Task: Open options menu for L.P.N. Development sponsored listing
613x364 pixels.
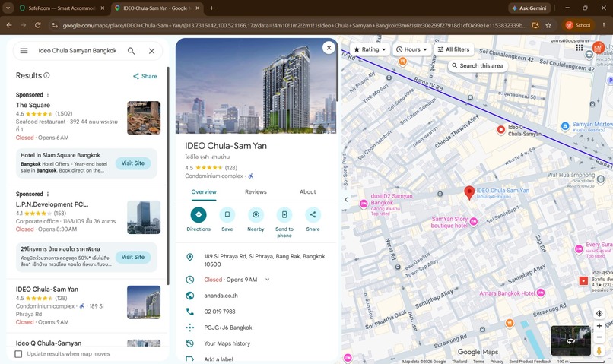Action: (x=48, y=194)
